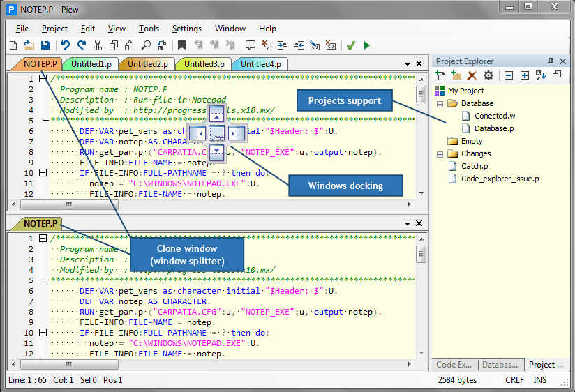This screenshot has height=392, width=575.
Task: Collapse the Database folder node
Action: [440, 104]
